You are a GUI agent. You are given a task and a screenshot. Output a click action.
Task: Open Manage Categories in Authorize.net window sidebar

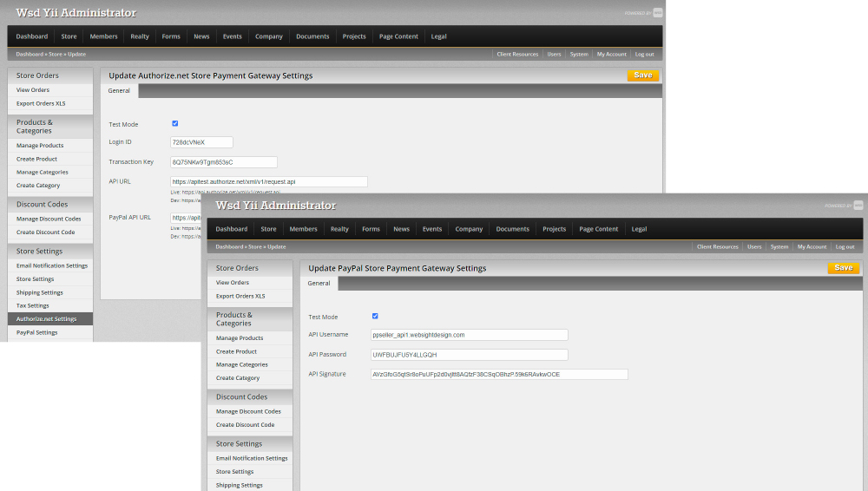tap(42, 172)
